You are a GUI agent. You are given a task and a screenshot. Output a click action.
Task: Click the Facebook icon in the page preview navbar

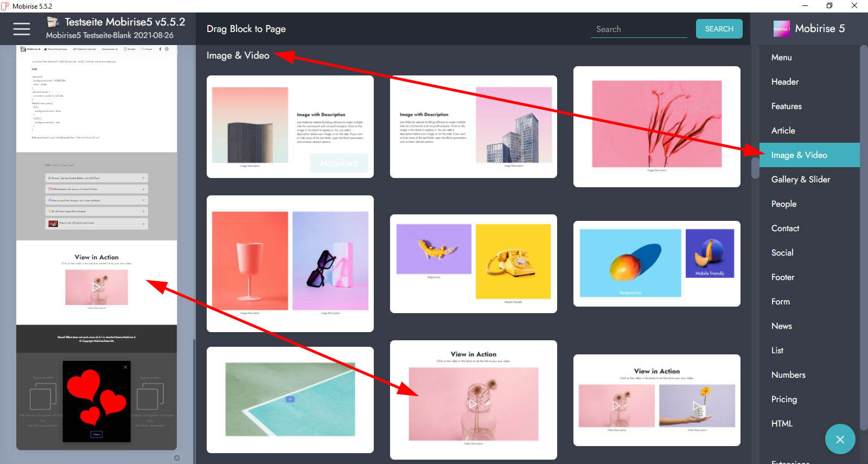[160, 49]
